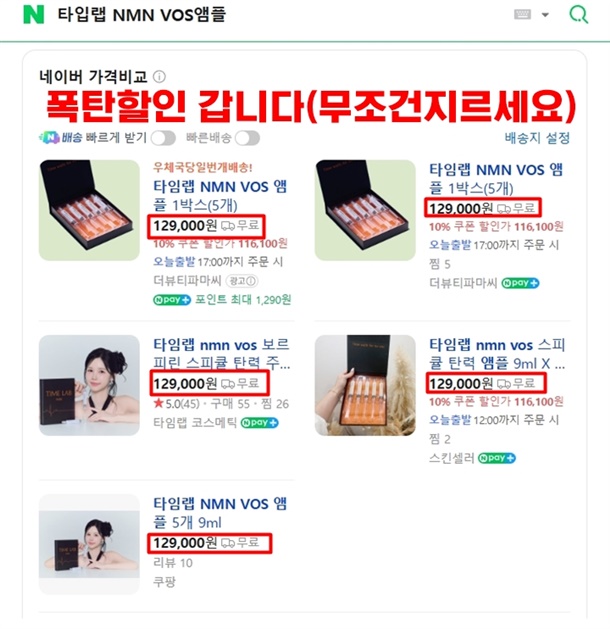Open thumbnail of hand holding ampoule box
Viewport: 610px width, 629px height.
(365, 385)
